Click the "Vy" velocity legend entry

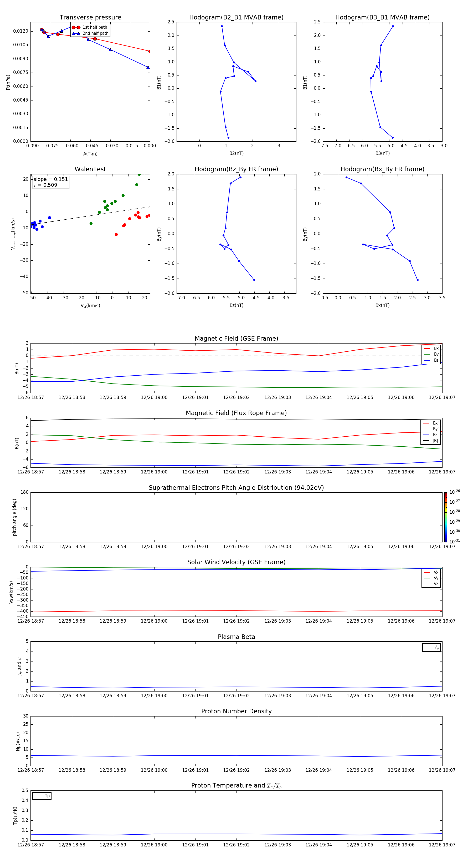pos(431,578)
